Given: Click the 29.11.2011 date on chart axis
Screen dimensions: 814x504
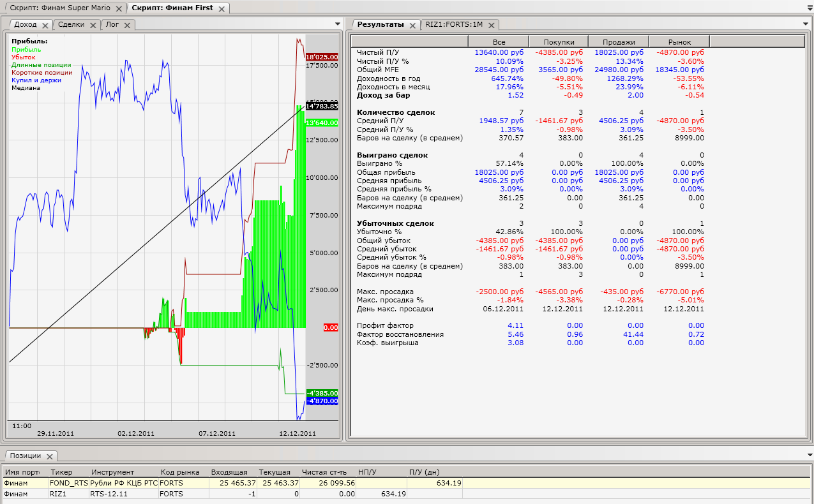Looking at the screenshot, I should pos(55,433).
